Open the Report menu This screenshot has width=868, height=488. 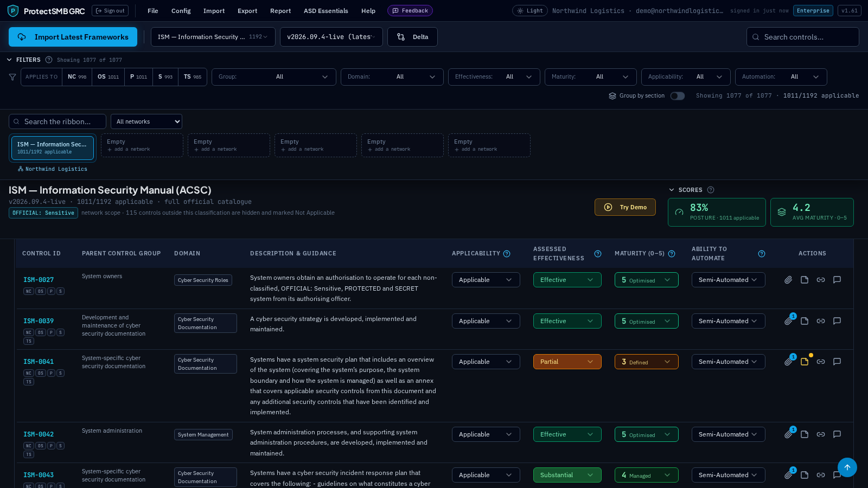coord(280,11)
